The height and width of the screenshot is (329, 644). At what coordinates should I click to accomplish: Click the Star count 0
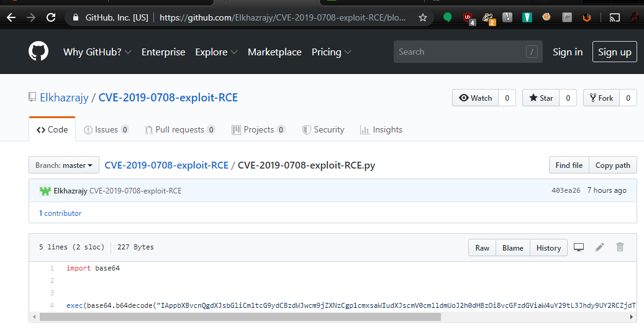[x=568, y=98]
